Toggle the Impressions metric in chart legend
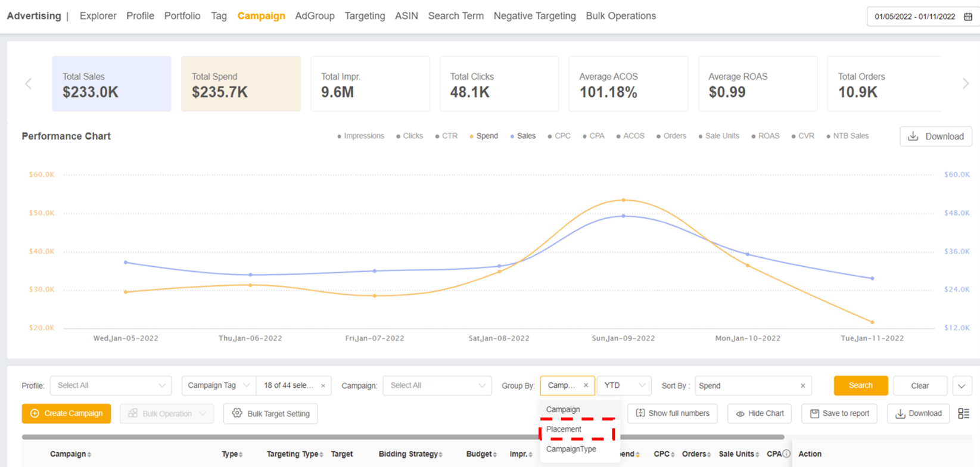The height and width of the screenshot is (467, 980). [x=360, y=136]
